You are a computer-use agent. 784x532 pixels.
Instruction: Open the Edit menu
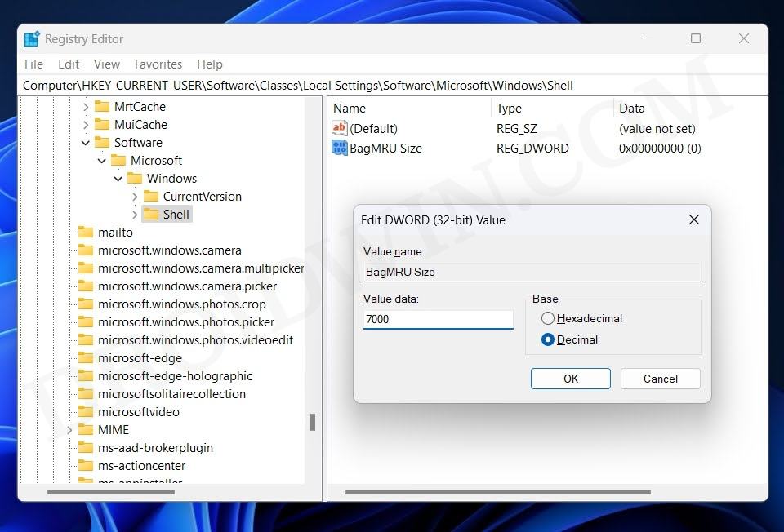(x=68, y=64)
